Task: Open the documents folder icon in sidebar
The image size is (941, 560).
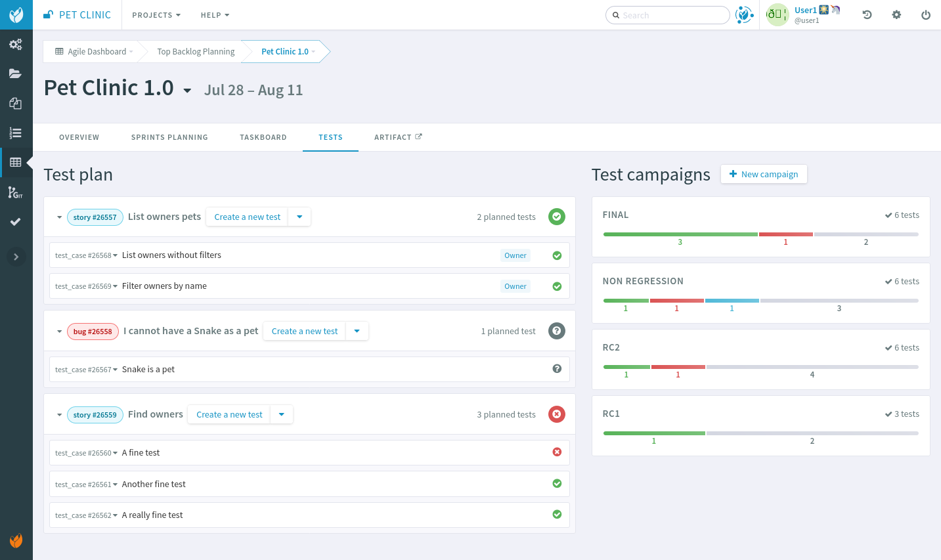Action: tap(16, 74)
